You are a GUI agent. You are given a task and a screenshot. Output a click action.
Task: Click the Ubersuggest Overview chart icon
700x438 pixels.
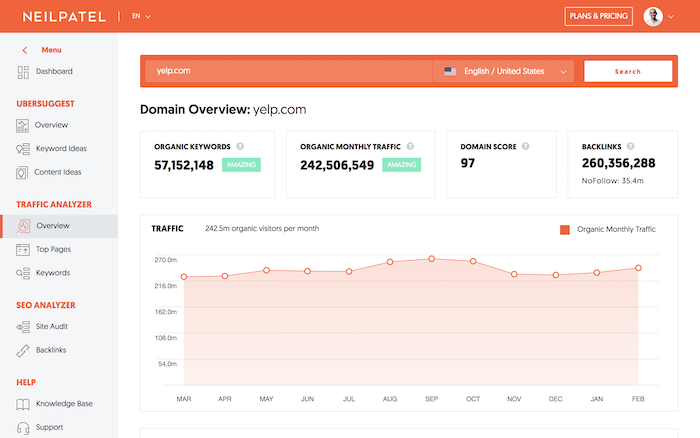tap(22, 126)
